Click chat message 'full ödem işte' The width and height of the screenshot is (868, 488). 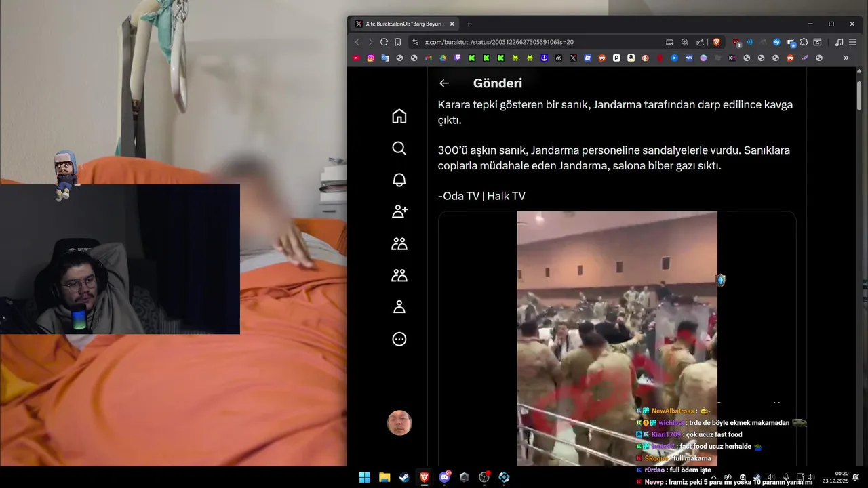[x=690, y=470]
